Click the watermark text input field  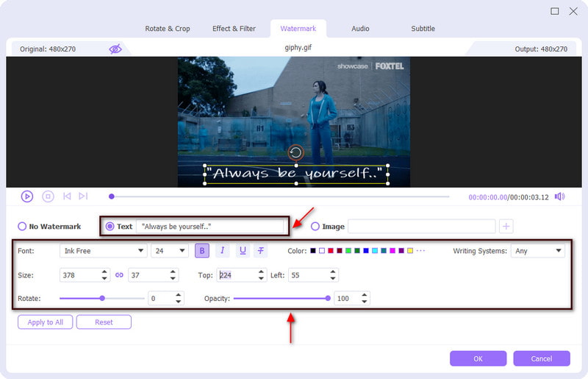[x=210, y=227]
